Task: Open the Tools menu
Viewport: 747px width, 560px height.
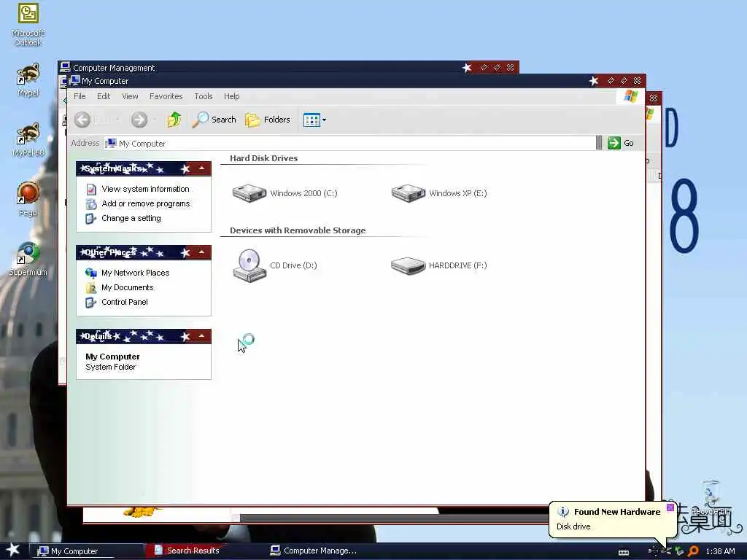Action: 204,96
